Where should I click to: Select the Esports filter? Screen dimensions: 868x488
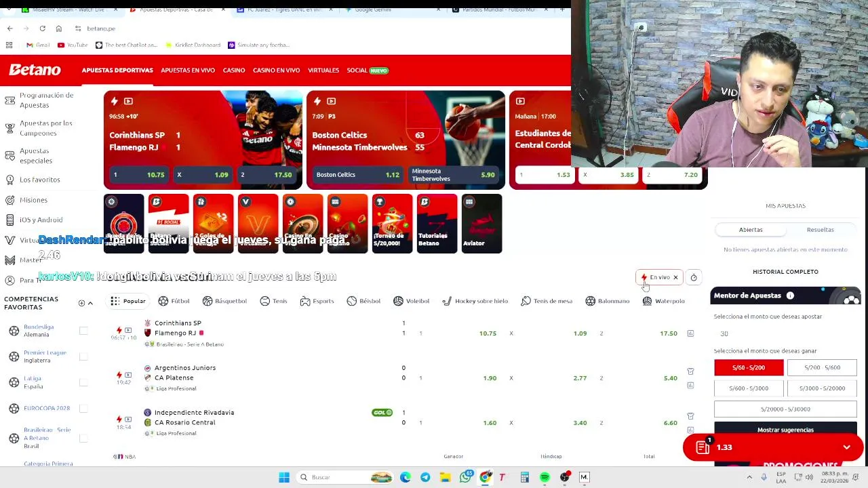(317, 301)
